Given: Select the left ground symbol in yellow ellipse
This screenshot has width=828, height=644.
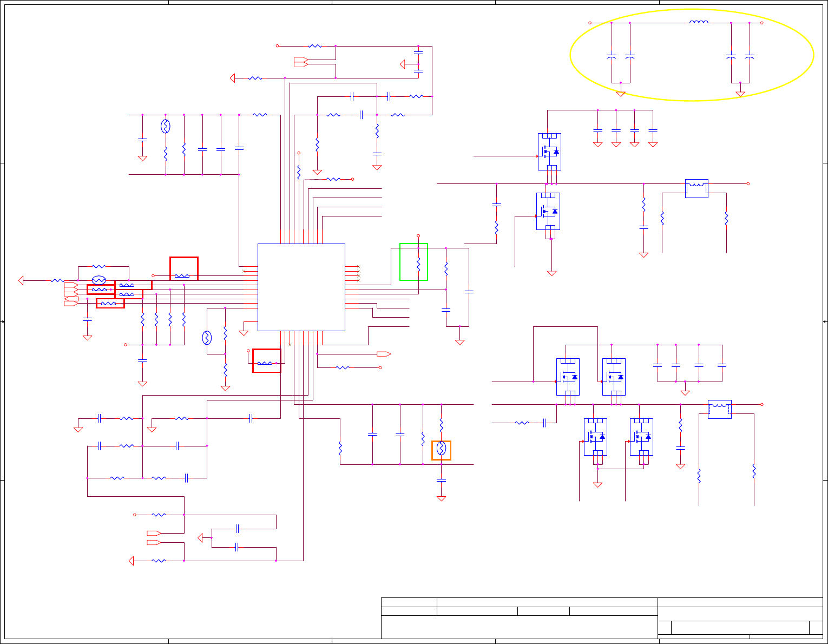Looking at the screenshot, I should click(x=621, y=94).
